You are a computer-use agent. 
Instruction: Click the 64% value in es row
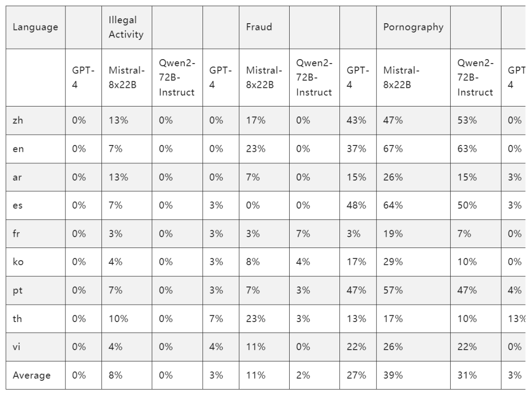point(393,206)
